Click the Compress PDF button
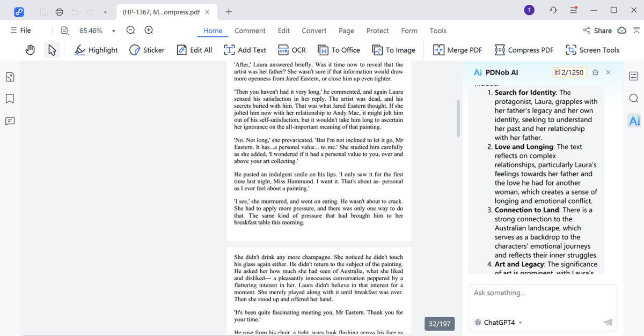Screen dimensions: 644x336 coord(524,50)
